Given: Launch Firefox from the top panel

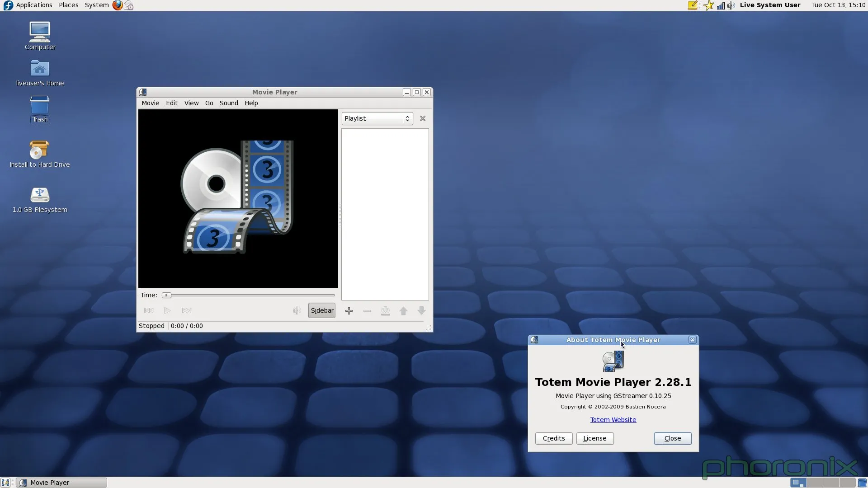Looking at the screenshot, I should tap(118, 5).
